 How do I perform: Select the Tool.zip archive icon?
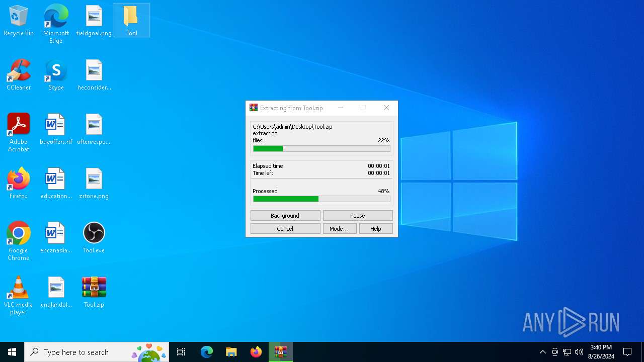(x=94, y=293)
